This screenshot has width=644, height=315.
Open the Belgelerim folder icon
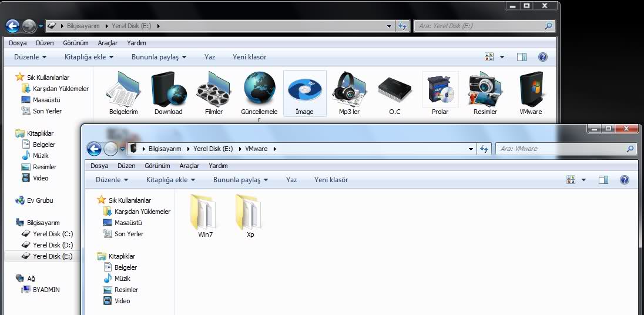coord(123,89)
